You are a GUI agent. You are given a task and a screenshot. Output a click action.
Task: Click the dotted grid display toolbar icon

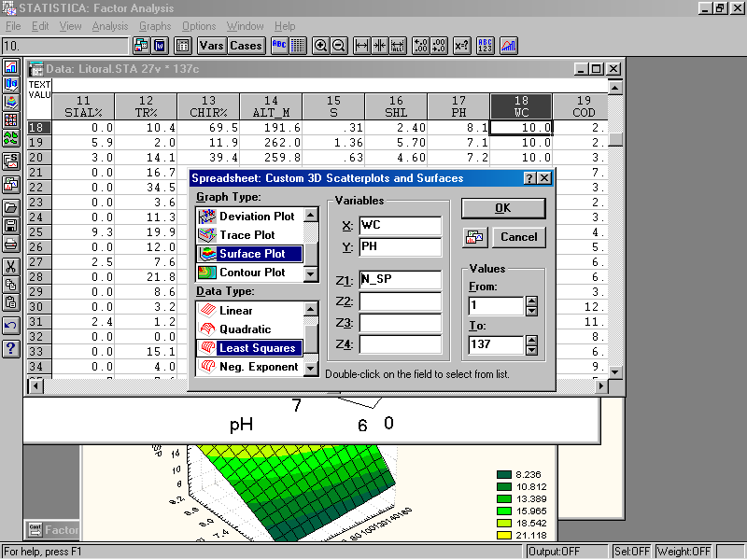[298, 46]
